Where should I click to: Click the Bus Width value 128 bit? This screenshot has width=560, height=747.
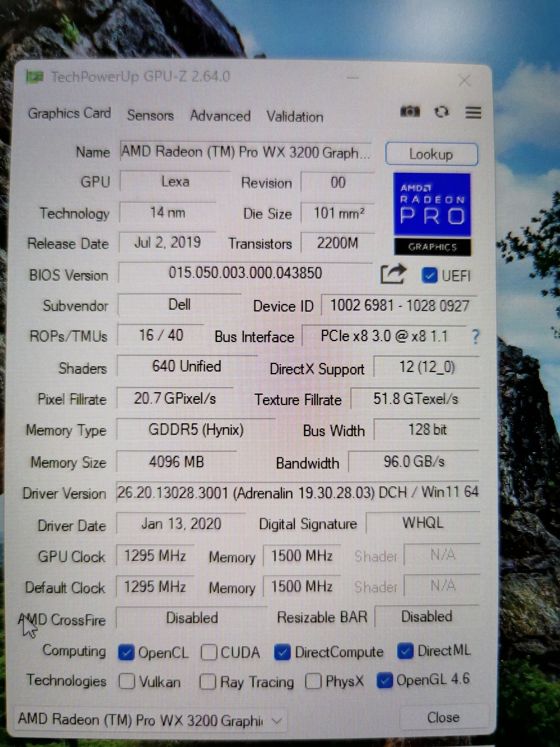click(427, 430)
